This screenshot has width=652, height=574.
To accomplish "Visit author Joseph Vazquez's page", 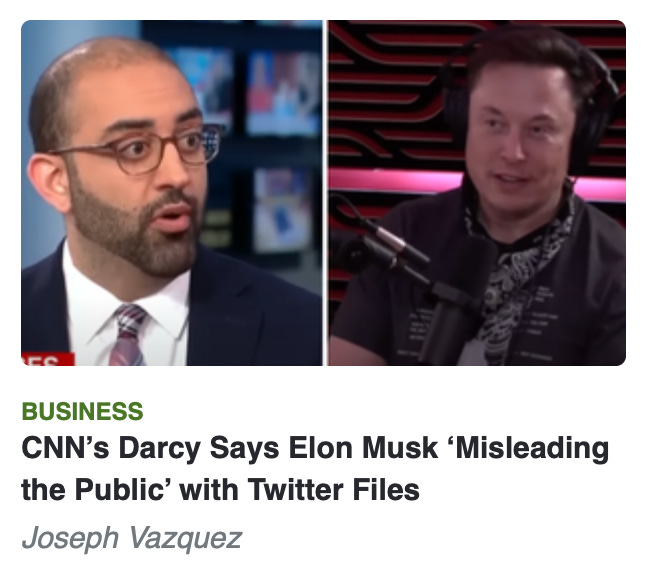I will coord(131,538).
